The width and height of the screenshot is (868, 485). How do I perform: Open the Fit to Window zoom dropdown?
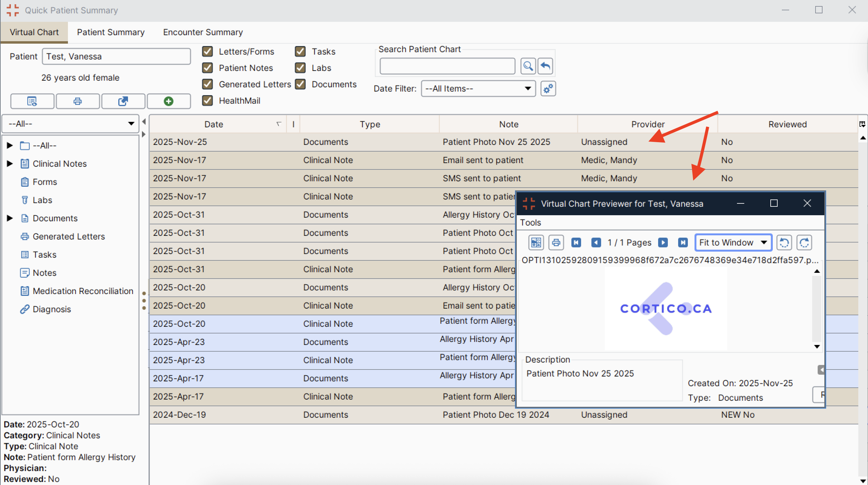pos(733,242)
